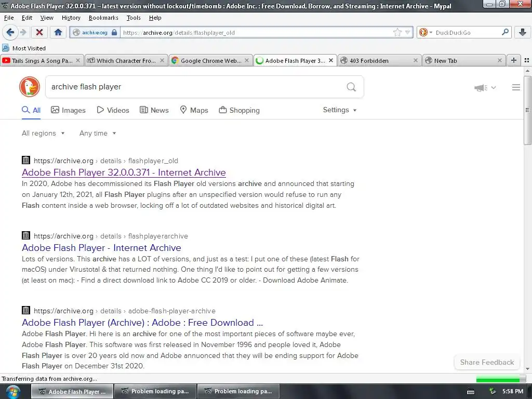The image size is (532, 399).
Task: Click the taskbar clock showing 5:58 PM
Action: pyautogui.click(x=513, y=391)
